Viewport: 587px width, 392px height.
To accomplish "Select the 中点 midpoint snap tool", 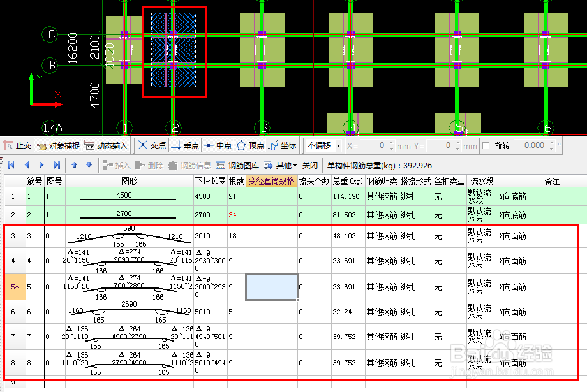I will click(x=219, y=145).
